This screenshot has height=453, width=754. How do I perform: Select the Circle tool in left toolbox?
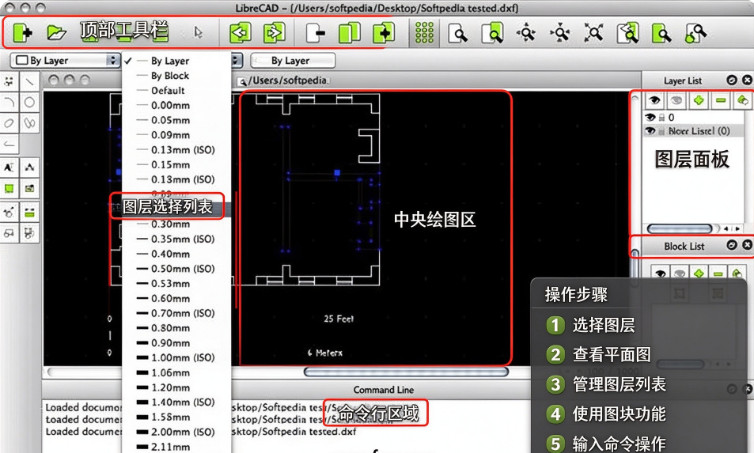29,102
